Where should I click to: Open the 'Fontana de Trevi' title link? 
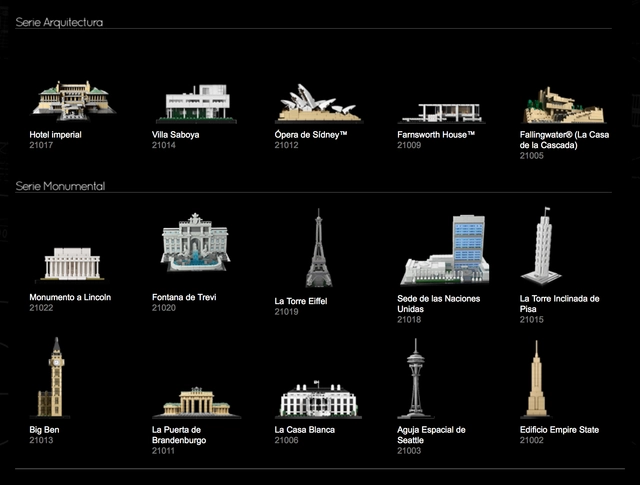[x=184, y=297]
